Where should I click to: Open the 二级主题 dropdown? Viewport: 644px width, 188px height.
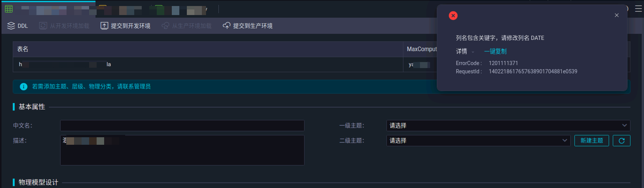pyautogui.click(x=478, y=141)
